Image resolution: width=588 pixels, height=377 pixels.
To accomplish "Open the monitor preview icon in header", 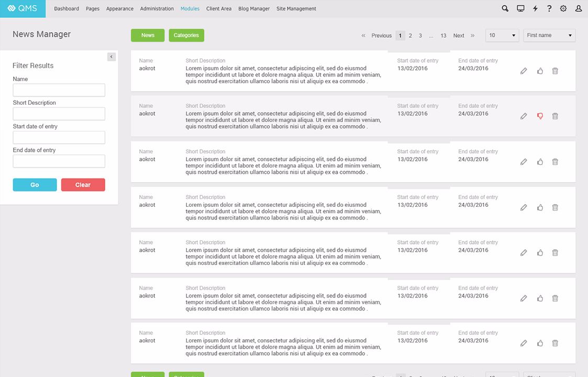I will point(520,8).
